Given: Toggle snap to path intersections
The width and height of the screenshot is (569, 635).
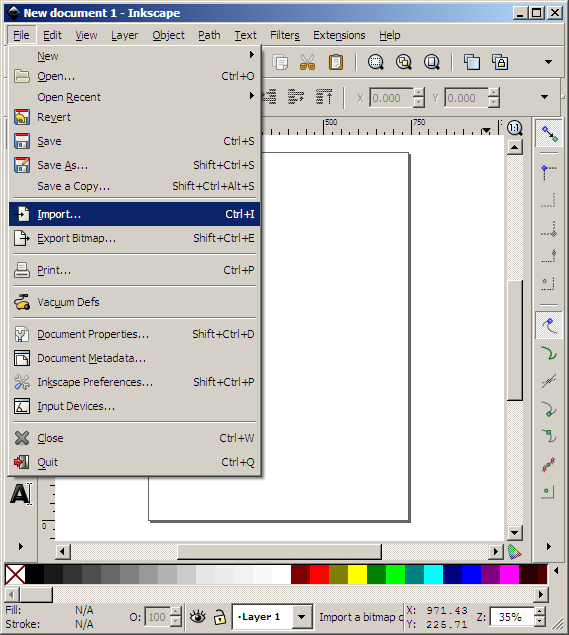Looking at the screenshot, I should (x=549, y=381).
